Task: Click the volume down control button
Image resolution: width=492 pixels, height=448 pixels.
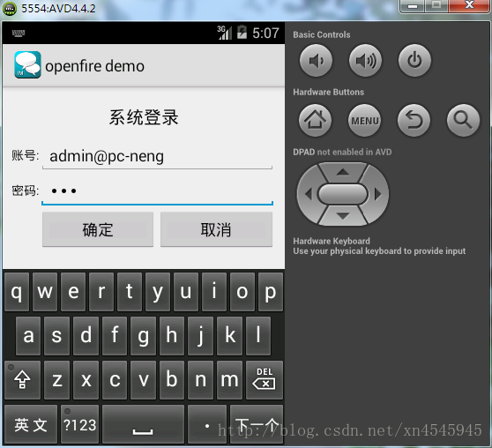Action: [x=316, y=60]
